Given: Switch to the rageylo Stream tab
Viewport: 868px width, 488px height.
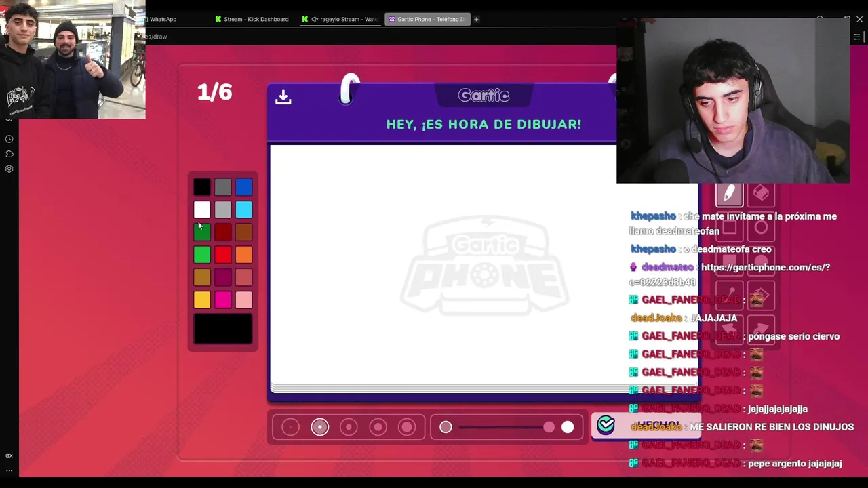Looking at the screenshot, I should (x=340, y=19).
